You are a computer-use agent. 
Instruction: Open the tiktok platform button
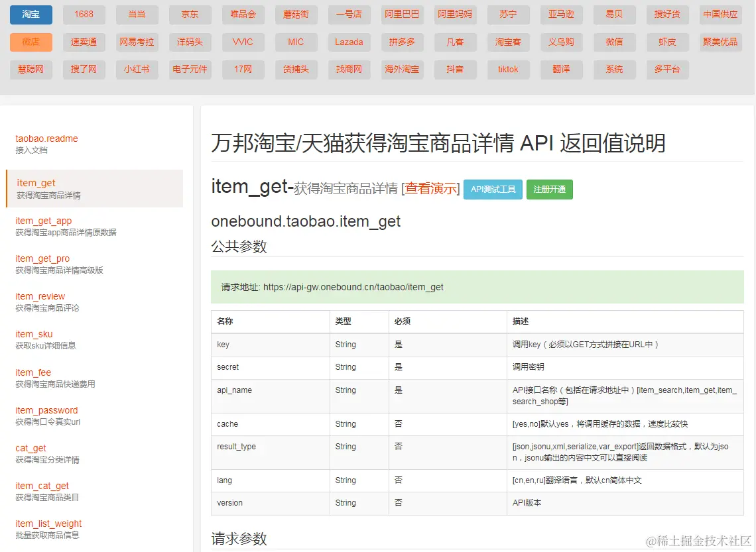point(508,70)
